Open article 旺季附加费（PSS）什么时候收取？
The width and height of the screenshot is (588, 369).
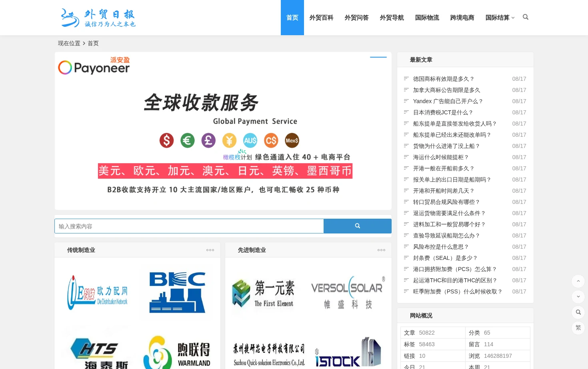[x=458, y=291]
